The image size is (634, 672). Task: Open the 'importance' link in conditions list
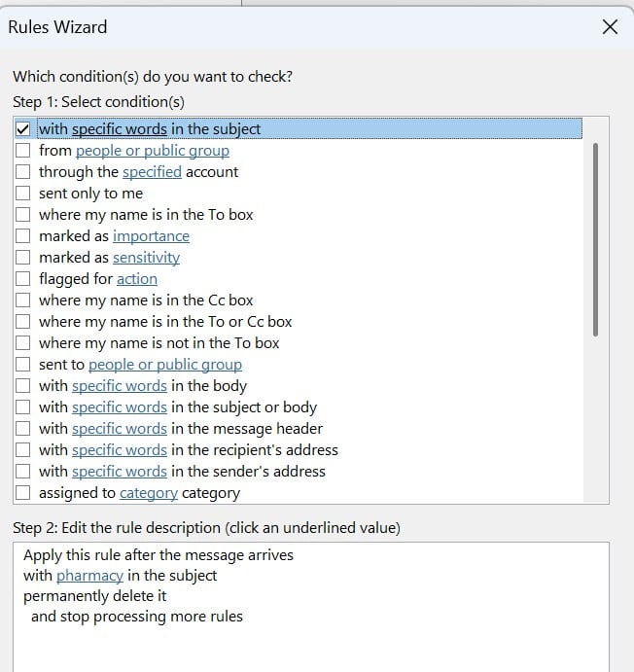point(151,236)
